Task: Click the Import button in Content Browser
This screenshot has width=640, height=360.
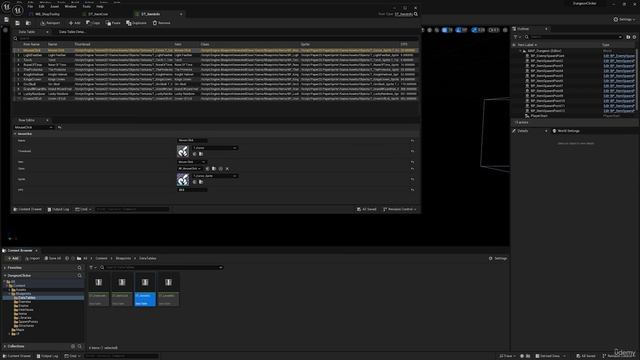Action: coord(32,258)
